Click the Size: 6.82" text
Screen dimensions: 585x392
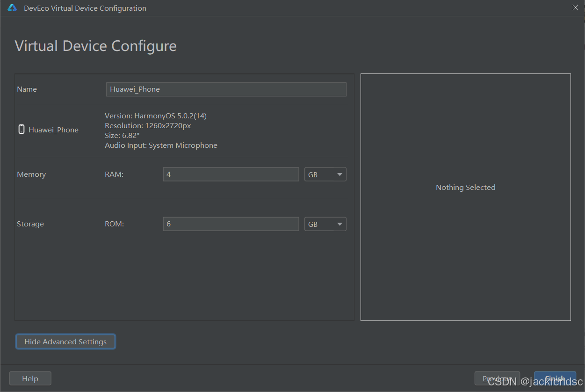(x=123, y=135)
